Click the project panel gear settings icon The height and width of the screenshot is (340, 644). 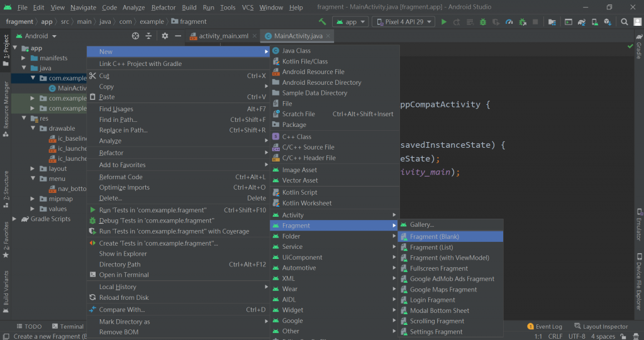(165, 36)
